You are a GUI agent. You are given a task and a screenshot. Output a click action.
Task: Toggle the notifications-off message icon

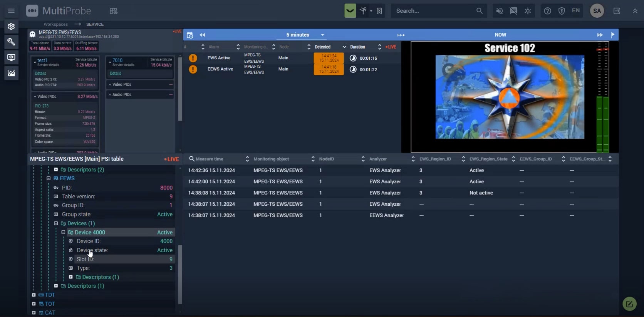point(513,11)
